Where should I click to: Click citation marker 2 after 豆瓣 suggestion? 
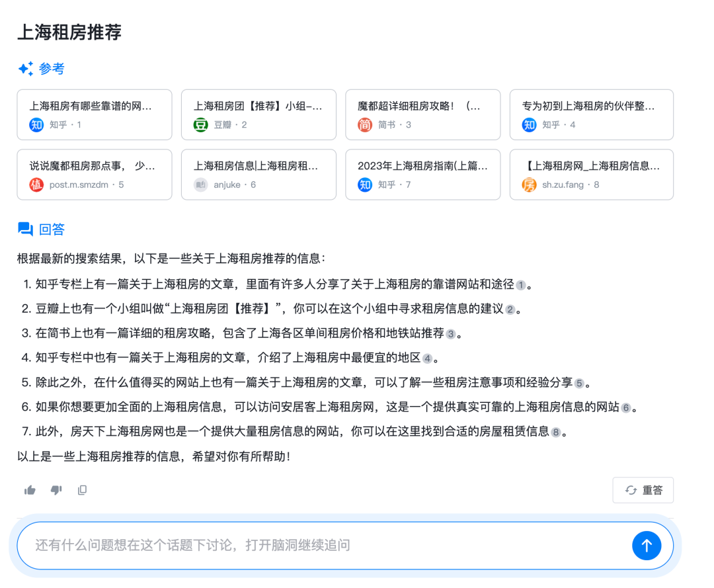click(510, 310)
